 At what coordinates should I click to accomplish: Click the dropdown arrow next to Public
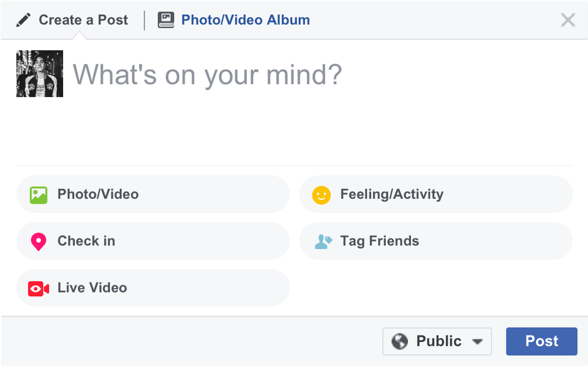click(x=477, y=342)
